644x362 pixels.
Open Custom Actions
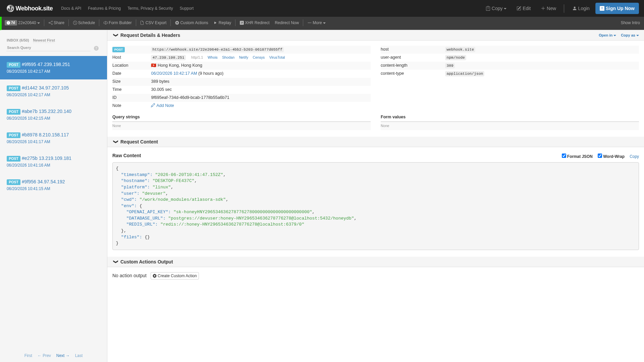pyautogui.click(x=192, y=23)
